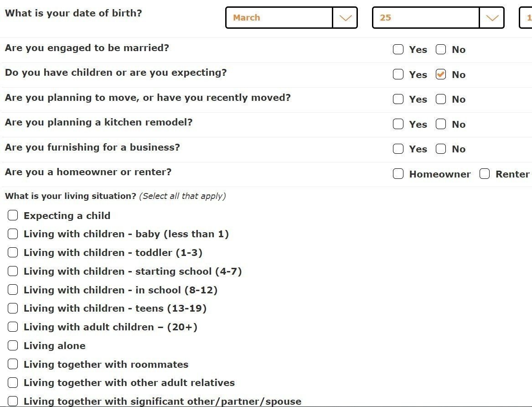Select Living with children - toddler option
Viewport: 532px width, 407px height.
click(12, 252)
